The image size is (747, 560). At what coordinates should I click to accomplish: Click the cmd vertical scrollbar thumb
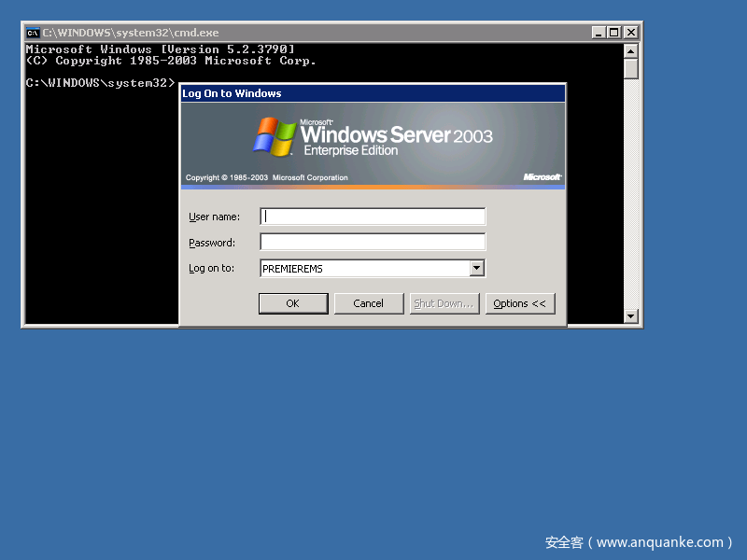click(x=631, y=68)
